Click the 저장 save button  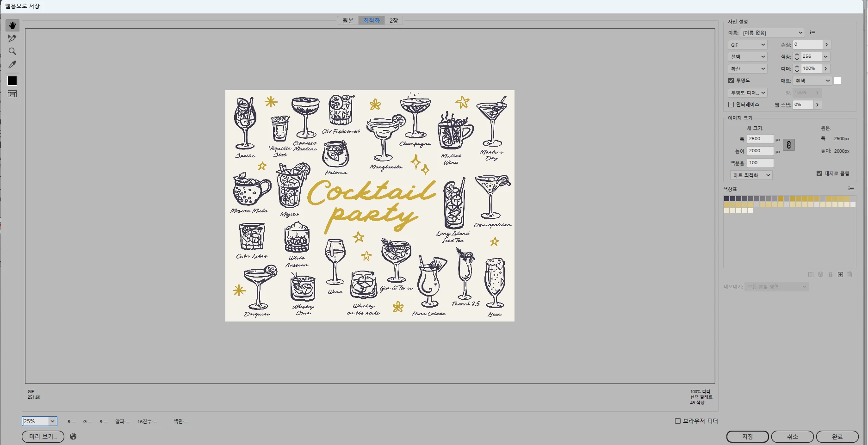pyautogui.click(x=748, y=437)
